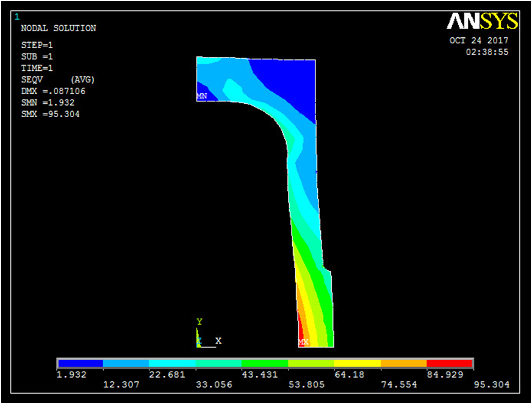Click the 02:38:55 timestamp

click(x=487, y=52)
